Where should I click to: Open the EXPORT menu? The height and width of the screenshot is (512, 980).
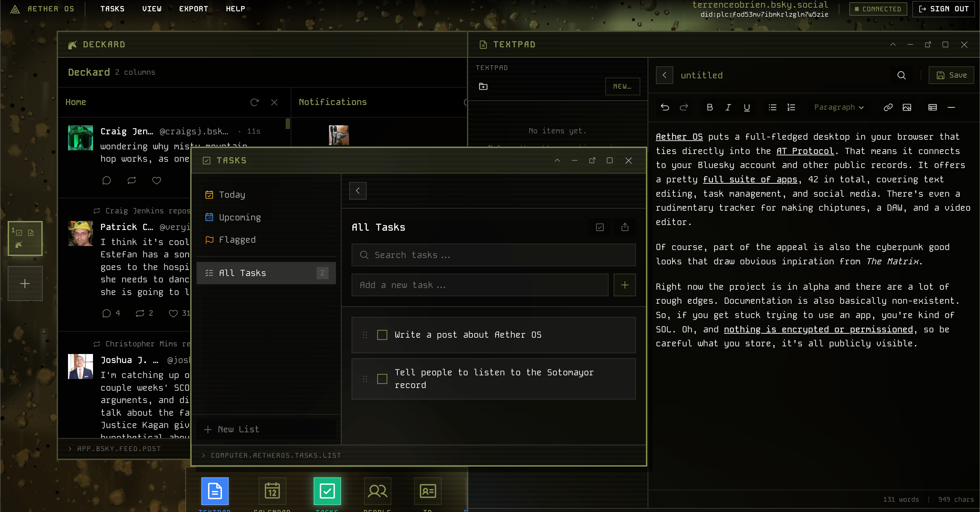[193, 9]
